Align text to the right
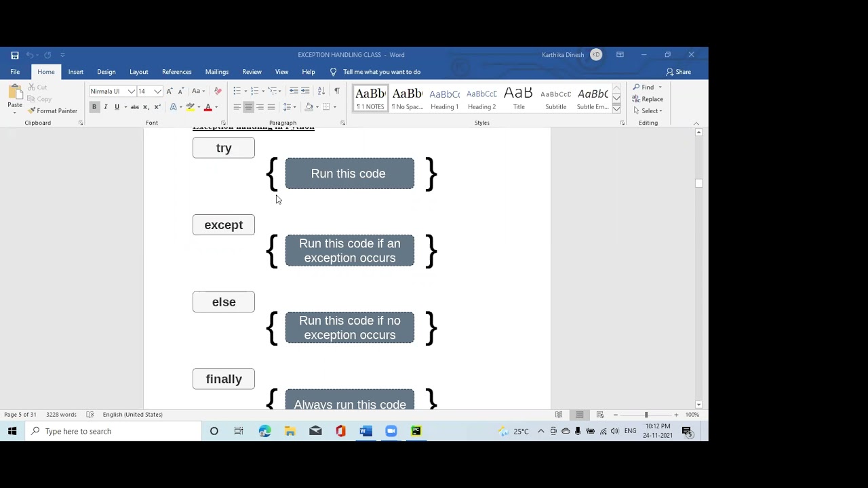 point(260,107)
